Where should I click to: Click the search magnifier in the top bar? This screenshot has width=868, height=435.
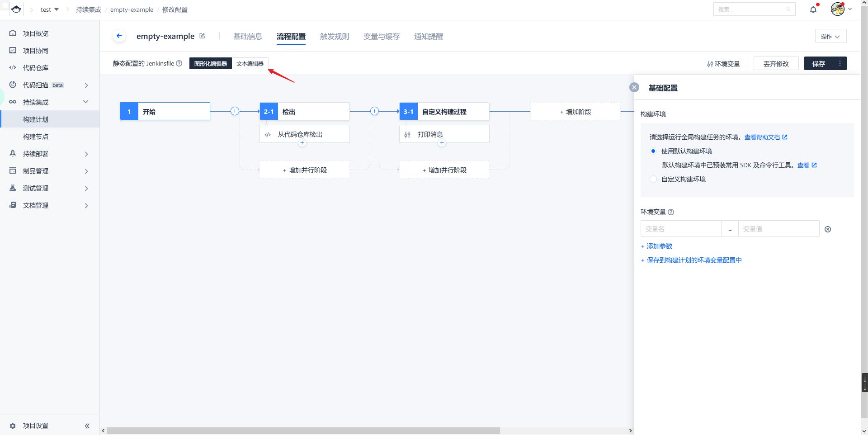coord(788,9)
